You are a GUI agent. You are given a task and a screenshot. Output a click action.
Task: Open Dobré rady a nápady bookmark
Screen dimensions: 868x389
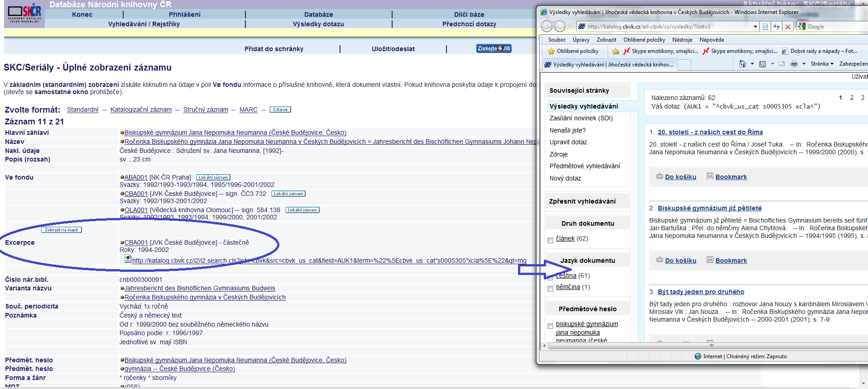[x=820, y=51]
